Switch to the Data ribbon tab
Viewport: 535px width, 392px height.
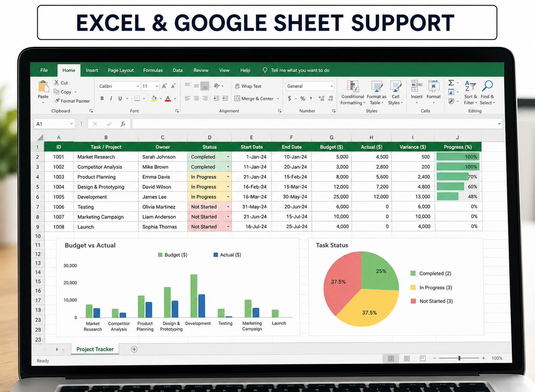178,70
